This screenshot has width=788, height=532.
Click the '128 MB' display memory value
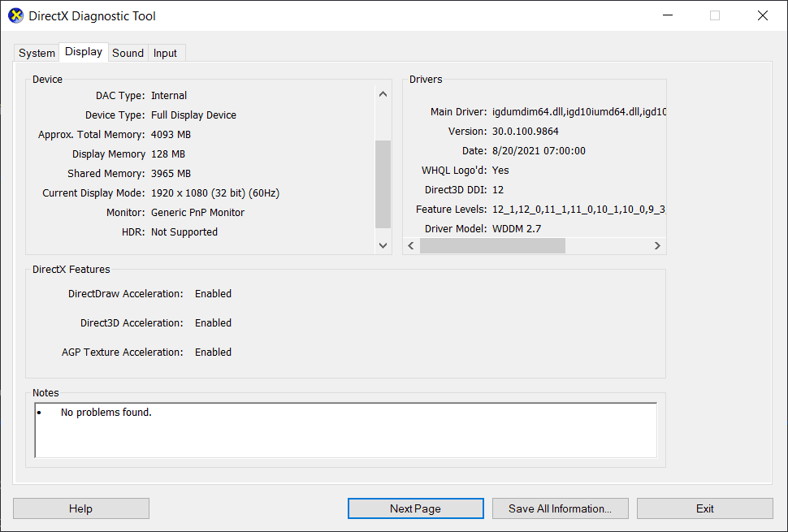tap(168, 154)
